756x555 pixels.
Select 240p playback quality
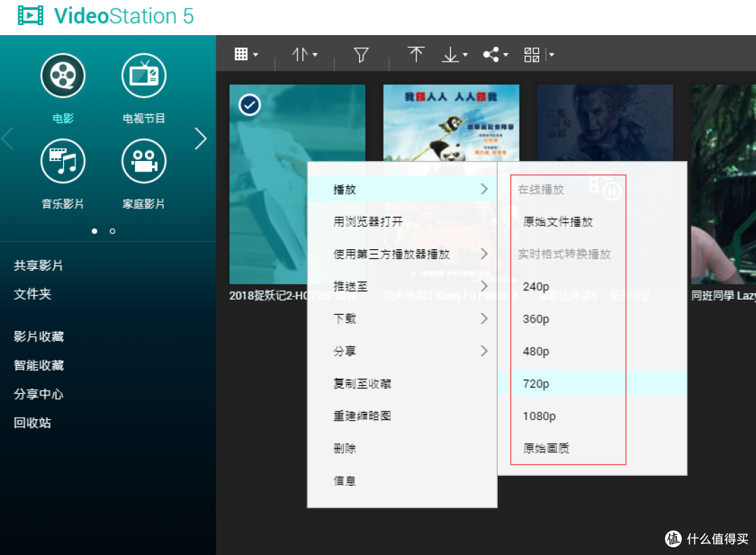(592, 286)
